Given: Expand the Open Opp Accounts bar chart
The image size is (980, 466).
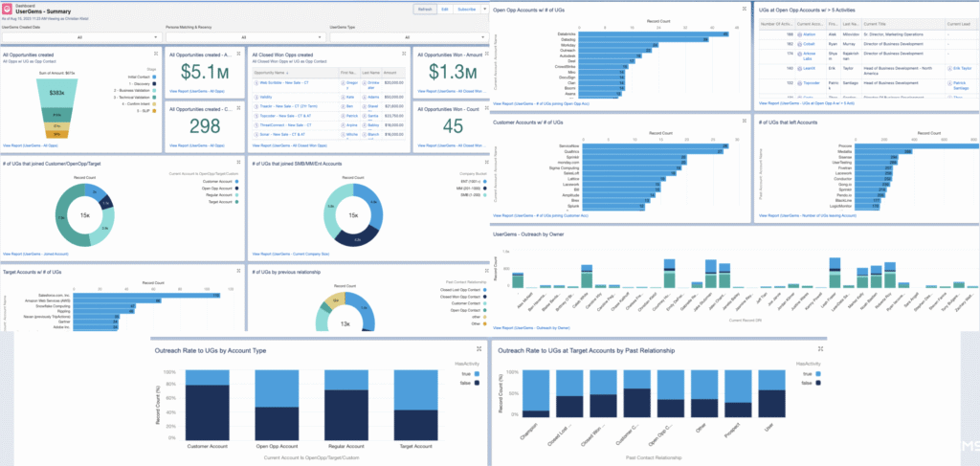Looking at the screenshot, I should click(745, 9).
